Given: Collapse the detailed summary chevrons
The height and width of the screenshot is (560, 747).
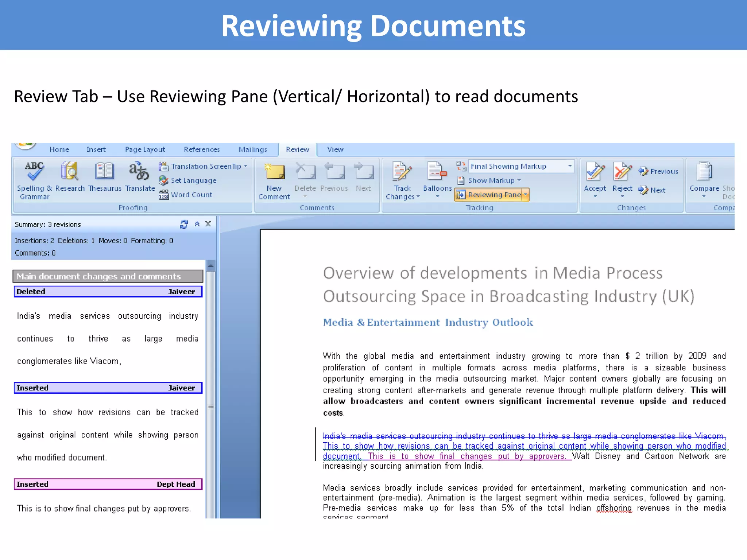Looking at the screenshot, I should point(197,224).
